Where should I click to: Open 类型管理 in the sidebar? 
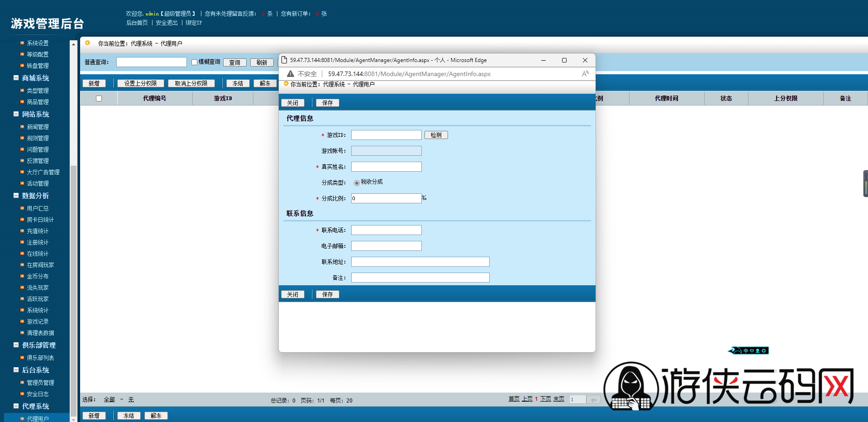[38, 91]
